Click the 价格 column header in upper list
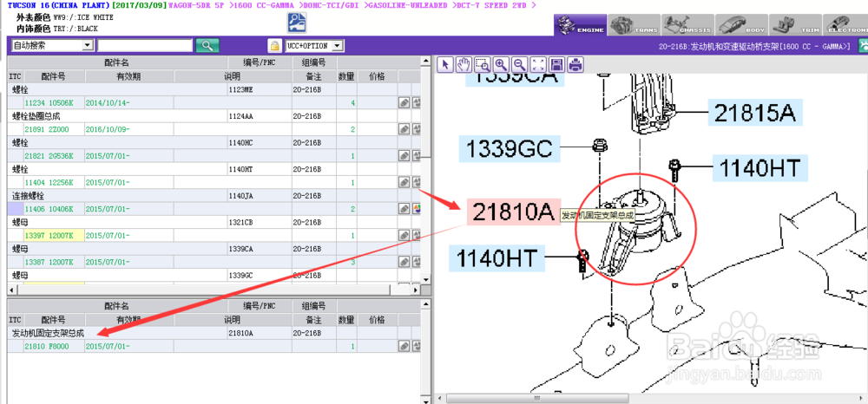 tap(378, 76)
